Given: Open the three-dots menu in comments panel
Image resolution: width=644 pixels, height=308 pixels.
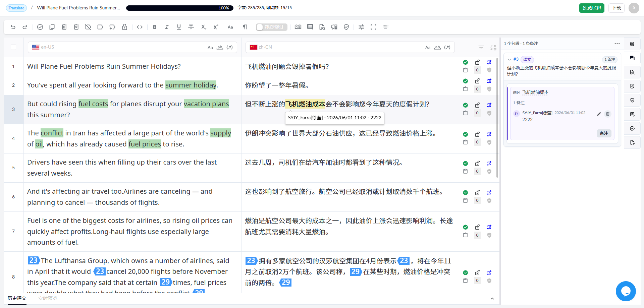Looking at the screenshot, I should pos(617,44).
